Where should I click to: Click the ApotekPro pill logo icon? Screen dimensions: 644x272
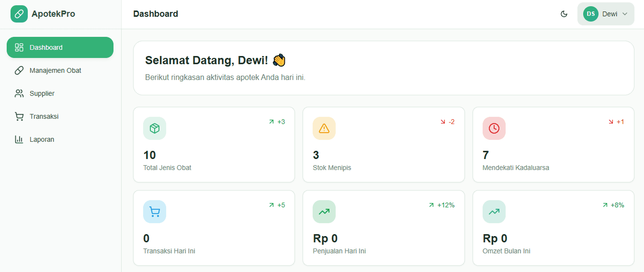[19, 14]
